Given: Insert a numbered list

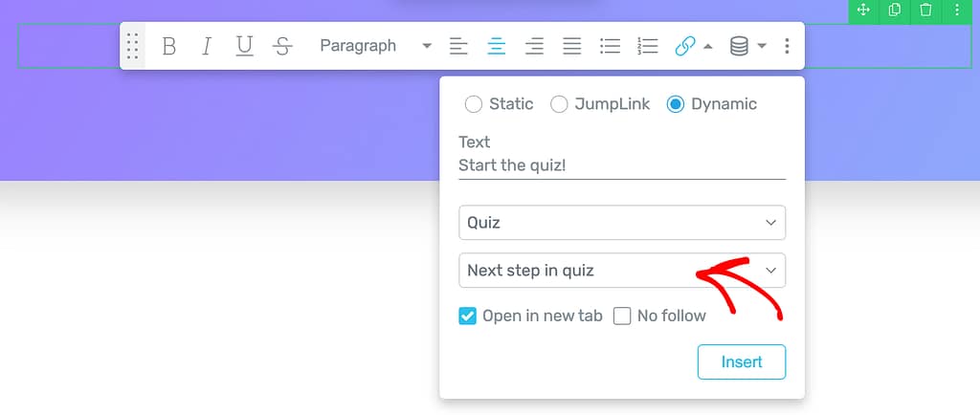Looking at the screenshot, I should 648,46.
